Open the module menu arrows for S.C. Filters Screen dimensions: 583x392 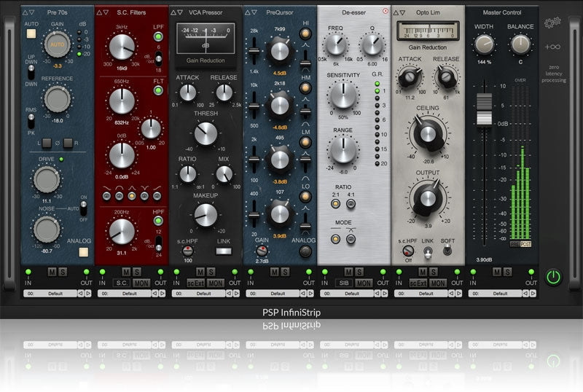(x=102, y=12)
